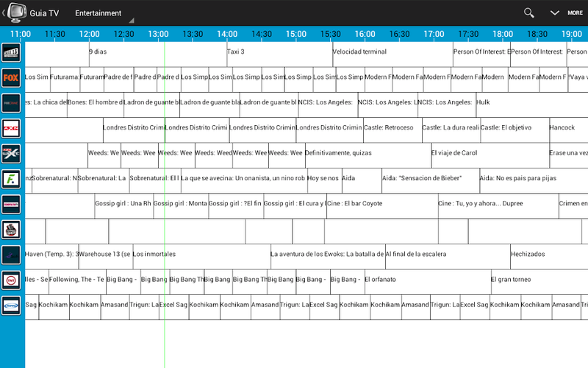Jump to the 16:00 time marker

(x=365, y=34)
